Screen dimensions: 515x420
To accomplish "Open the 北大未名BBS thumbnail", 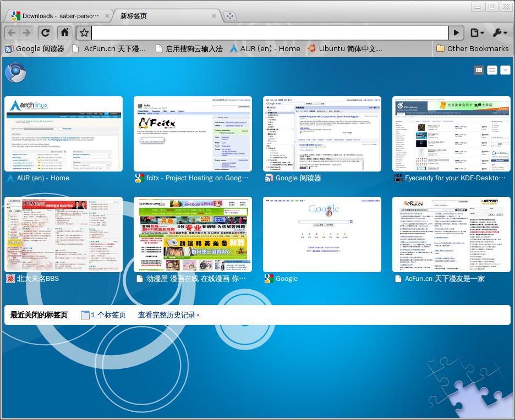I will (x=63, y=234).
